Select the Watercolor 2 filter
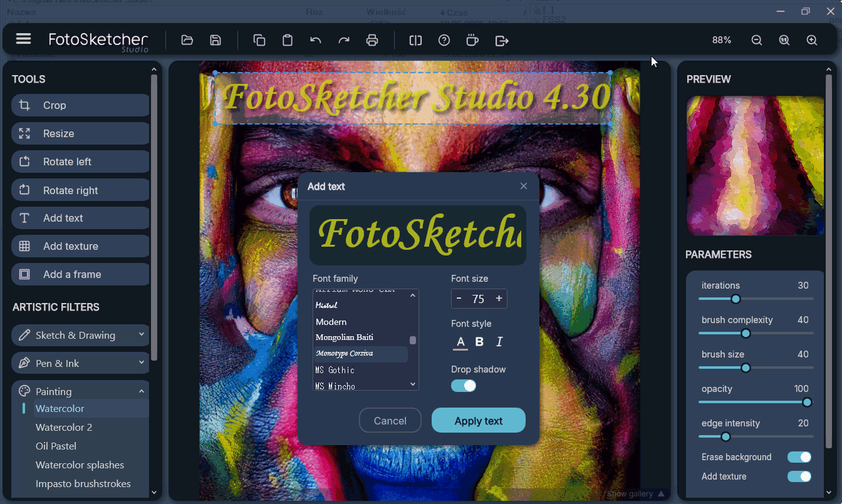Image resolution: width=842 pixels, height=504 pixels. (x=64, y=427)
